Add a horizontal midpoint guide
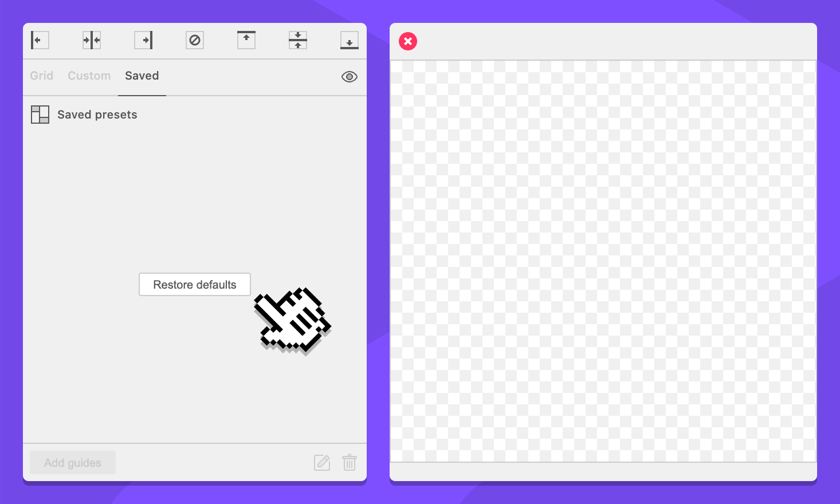Image resolution: width=840 pixels, height=504 pixels. [x=298, y=40]
